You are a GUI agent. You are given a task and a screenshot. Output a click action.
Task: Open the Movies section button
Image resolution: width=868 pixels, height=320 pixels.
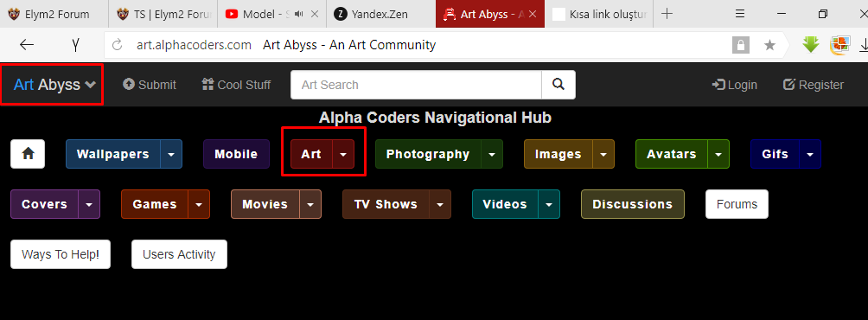pyautogui.click(x=265, y=204)
